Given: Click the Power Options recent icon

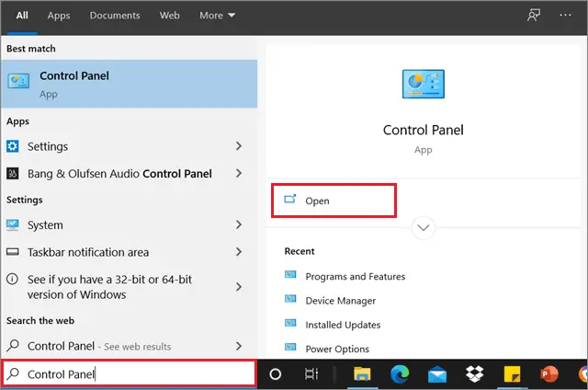Looking at the screenshot, I should (x=290, y=347).
